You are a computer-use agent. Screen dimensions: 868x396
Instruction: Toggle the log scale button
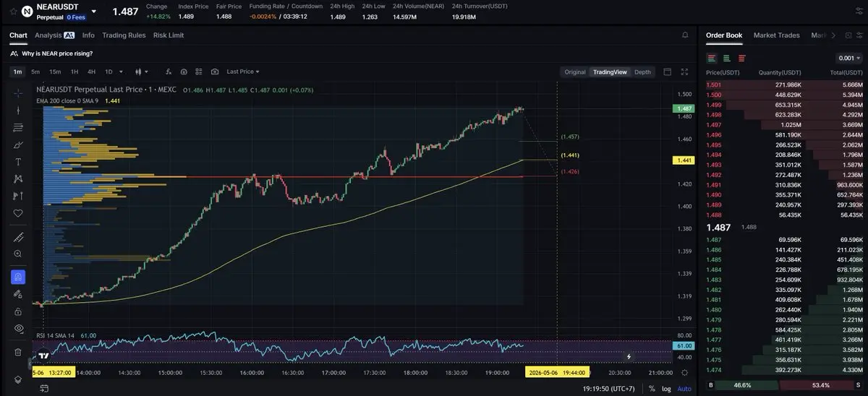(665, 388)
